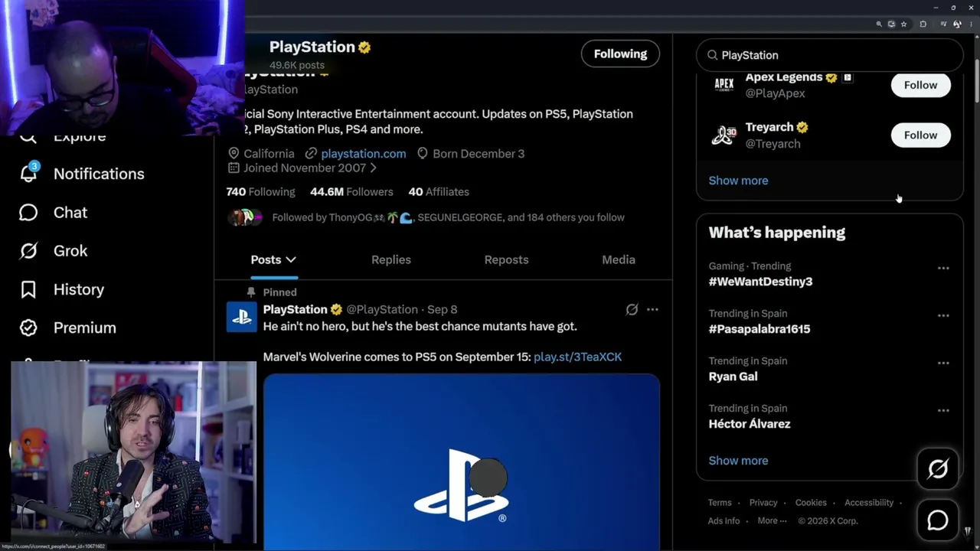Screen dimensions: 980x551
Task: Click Show more under What's happening
Action: point(738,461)
